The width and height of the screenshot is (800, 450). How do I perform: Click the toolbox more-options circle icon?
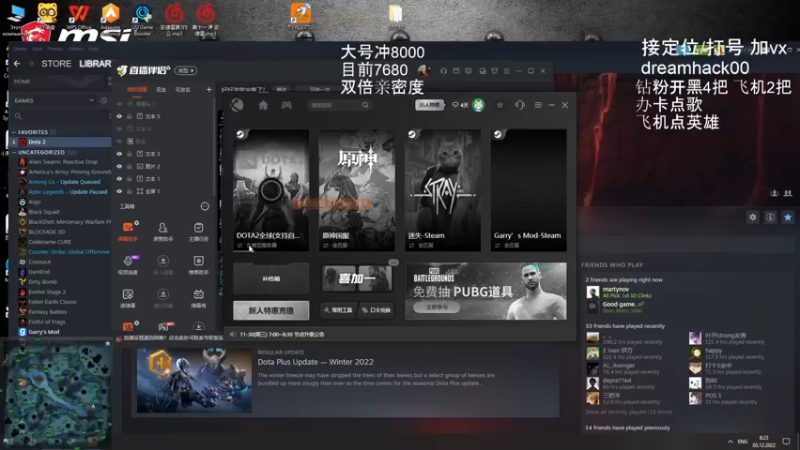tap(205, 206)
